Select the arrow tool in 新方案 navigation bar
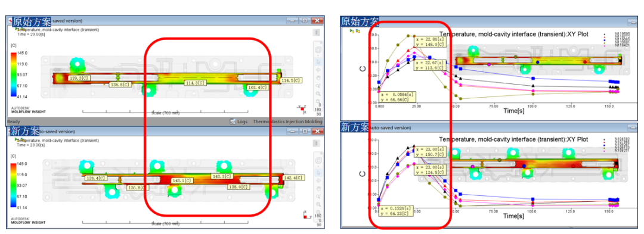Screen dimensions: 644x234 tap(318, 173)
